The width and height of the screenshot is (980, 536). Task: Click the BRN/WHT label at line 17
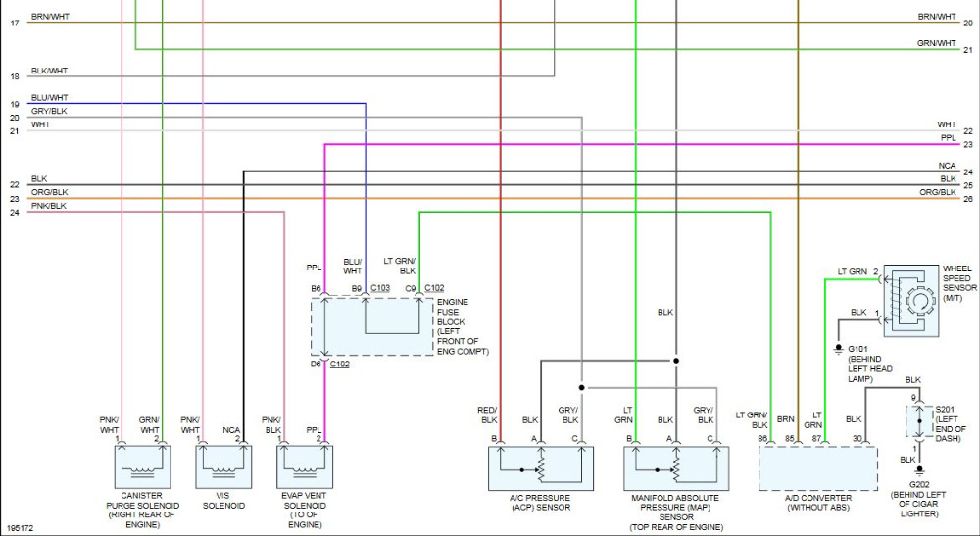coord(51,17)
